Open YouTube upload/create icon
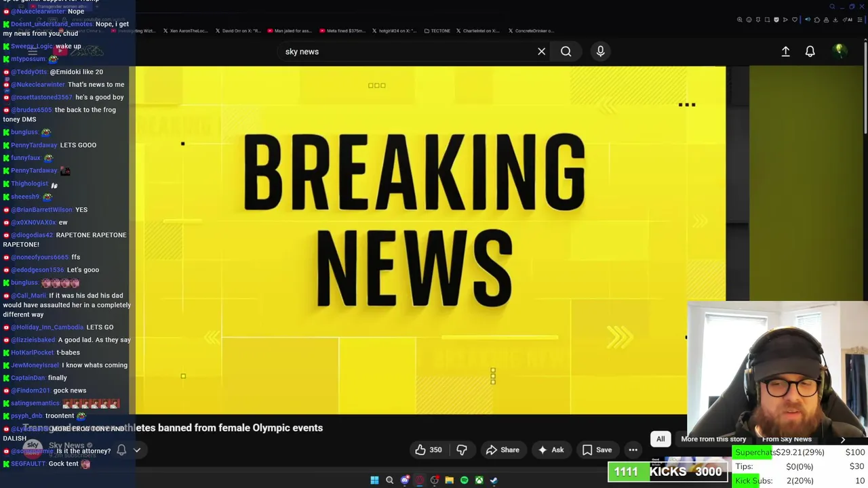Image resolution: width=868 pixels, height=488 pixels. pos(785,52)
